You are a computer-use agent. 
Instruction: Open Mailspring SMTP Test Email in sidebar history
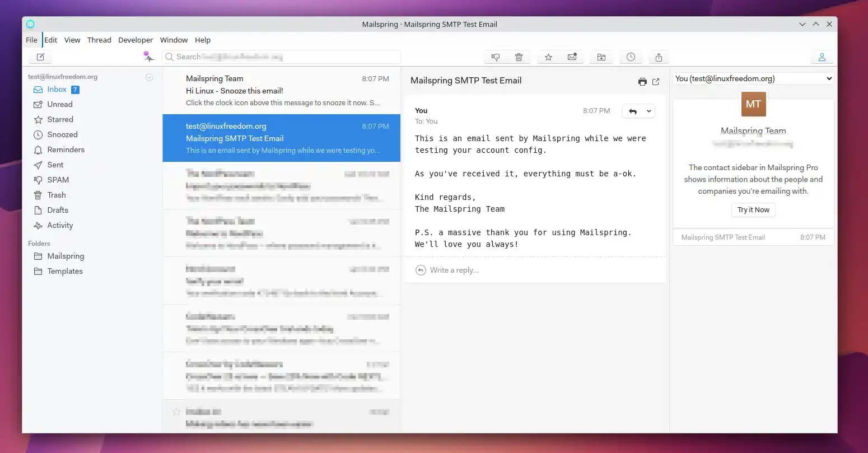click(x=753, y=237)
